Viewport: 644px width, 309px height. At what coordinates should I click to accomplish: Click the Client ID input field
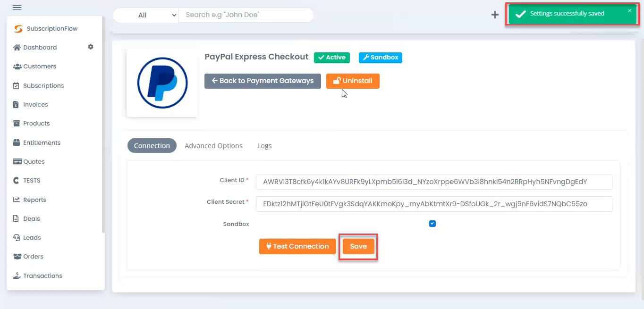coord(434,182)
